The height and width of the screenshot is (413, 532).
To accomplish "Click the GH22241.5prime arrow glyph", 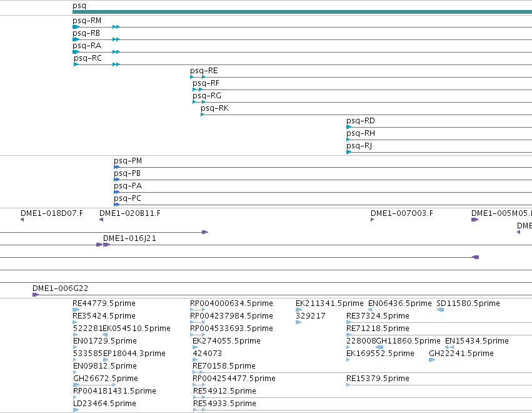I will point(432,360).
